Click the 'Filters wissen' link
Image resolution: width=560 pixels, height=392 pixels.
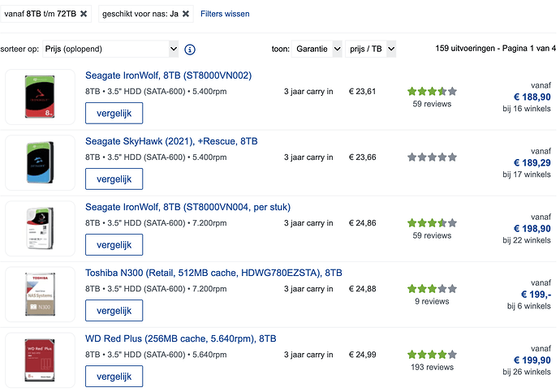(225, 14)
